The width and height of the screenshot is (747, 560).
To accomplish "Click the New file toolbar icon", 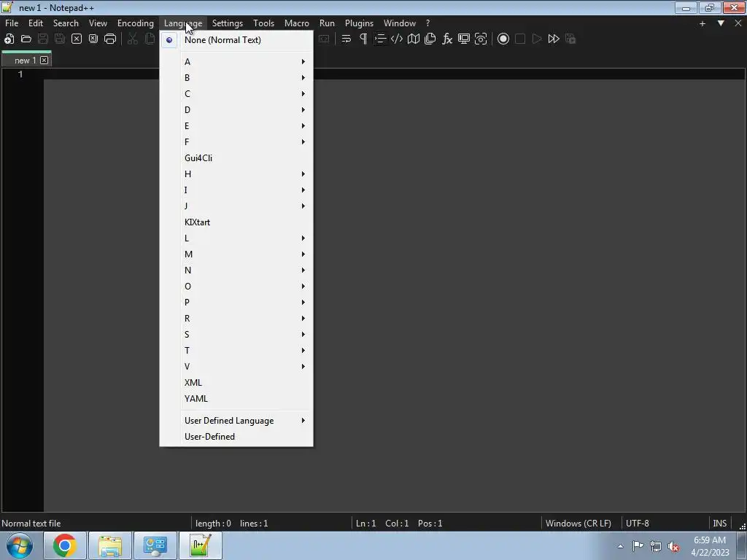I will point(9,39).
